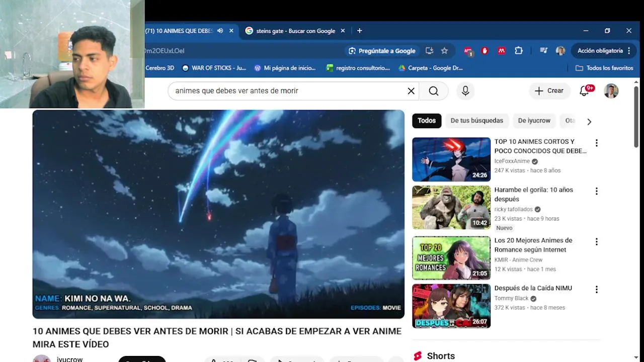Screen dimensions: 644x362
Task: Open the red hand ad-blocker extension
Action: pyautogui.click(x=485, y=51)
